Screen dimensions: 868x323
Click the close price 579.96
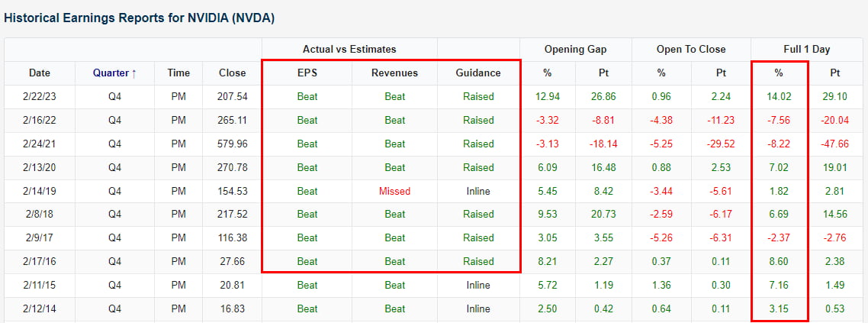[232, 144]
